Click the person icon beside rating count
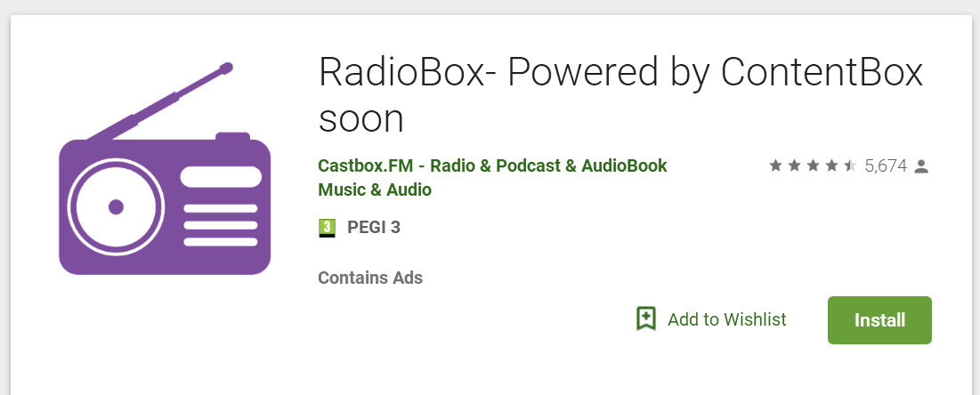The width and height of the screenshot is (980, 395). pos(921,166)
